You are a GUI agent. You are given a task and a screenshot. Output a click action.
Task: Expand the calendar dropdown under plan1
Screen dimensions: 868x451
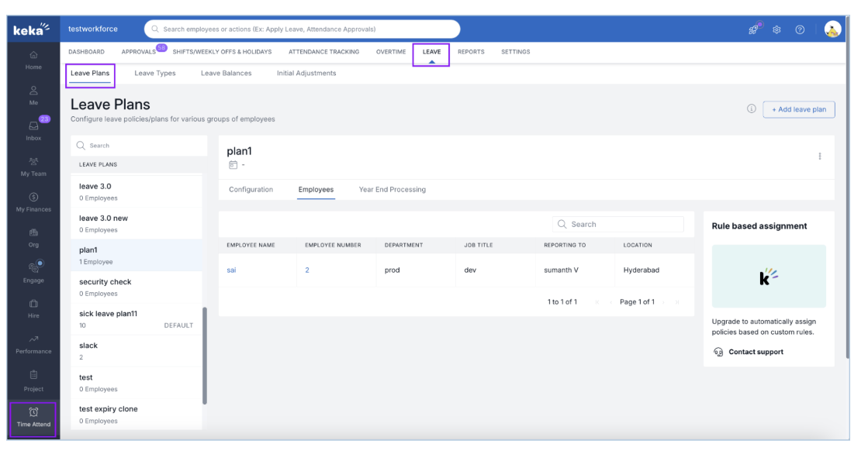pos(237,165)
